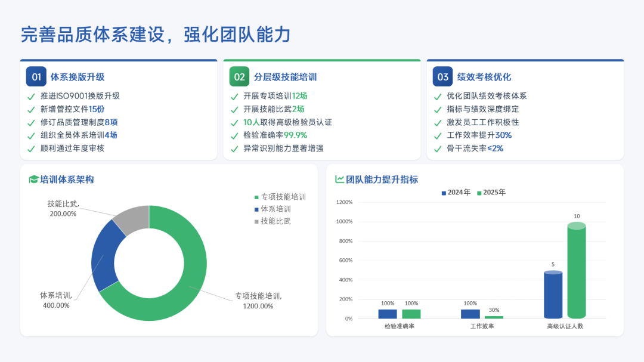Viewport: 644px width, 362px height.
Task: Click the 绩效考核优化 heading text
Action: pyautogui.click(x=484, y=77)
